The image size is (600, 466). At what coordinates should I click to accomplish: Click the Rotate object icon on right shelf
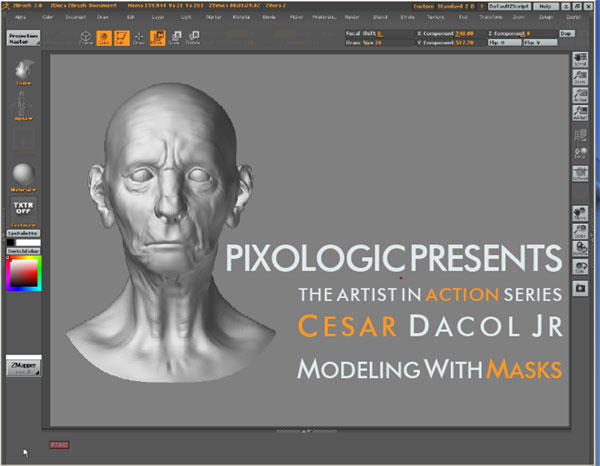point(580,249)
